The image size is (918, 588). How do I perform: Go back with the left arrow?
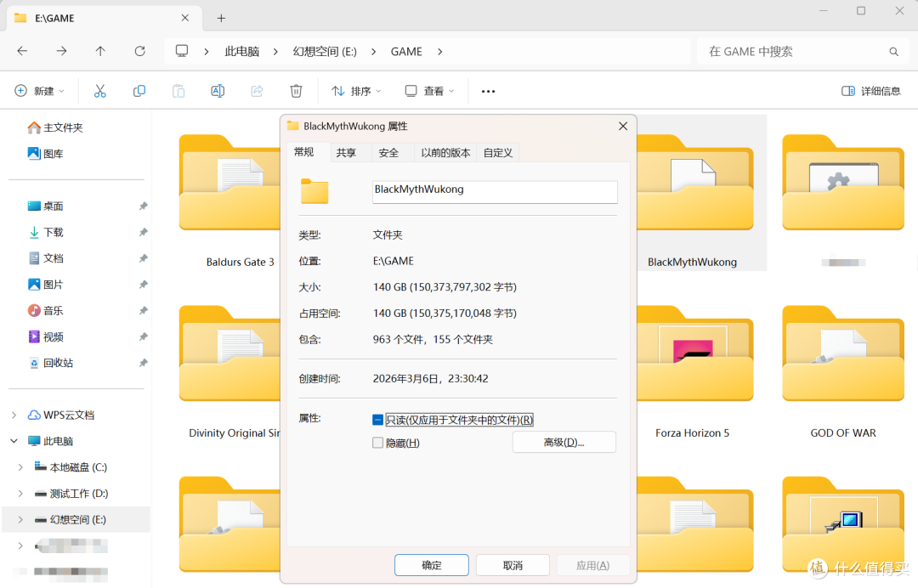[x=22, y=51]
